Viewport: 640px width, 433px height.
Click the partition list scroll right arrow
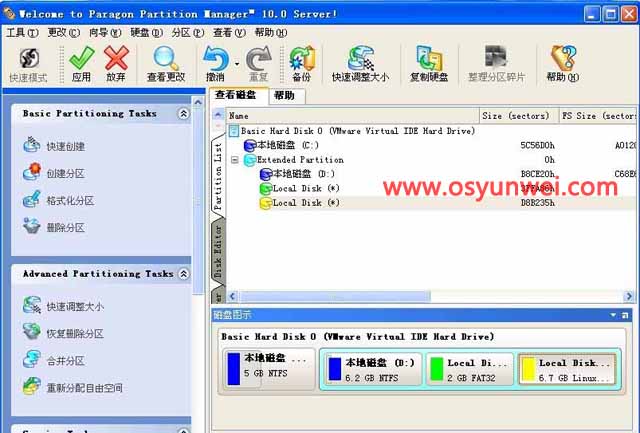(629, 296)
